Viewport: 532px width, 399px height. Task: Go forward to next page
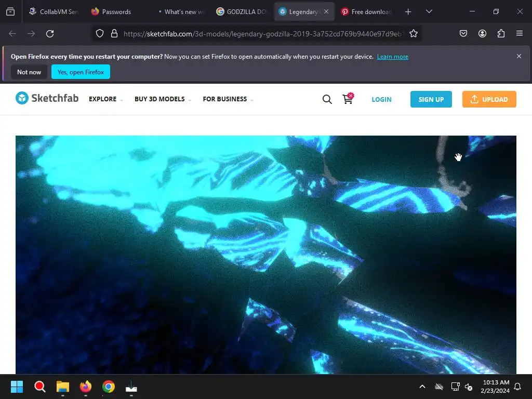click(31, 34)
